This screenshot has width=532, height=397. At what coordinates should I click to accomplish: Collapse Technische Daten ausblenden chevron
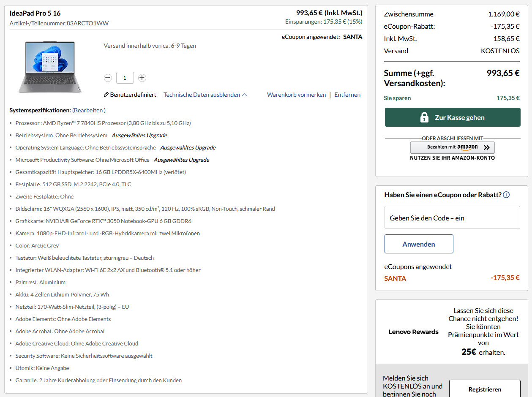(244, 95)
